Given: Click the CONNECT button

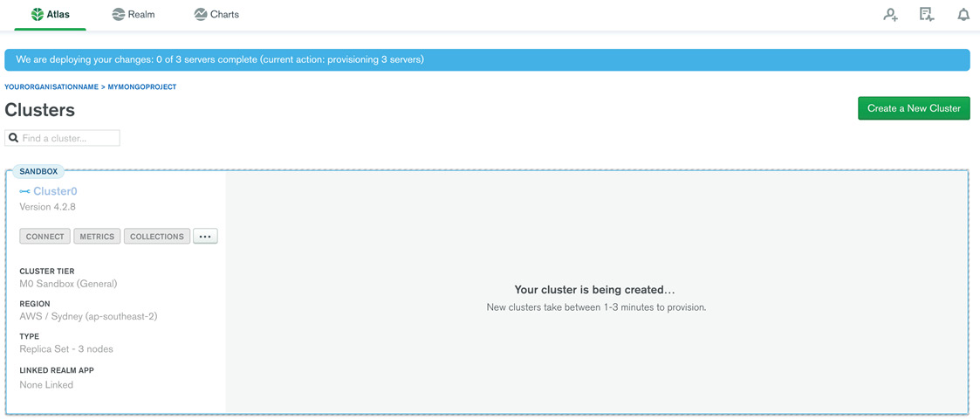Looking at the screenshot, I should (45, 237).
